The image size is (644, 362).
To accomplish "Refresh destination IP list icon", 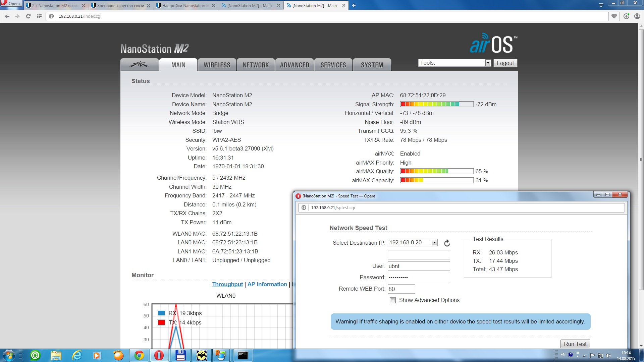I will click(447, 243).
